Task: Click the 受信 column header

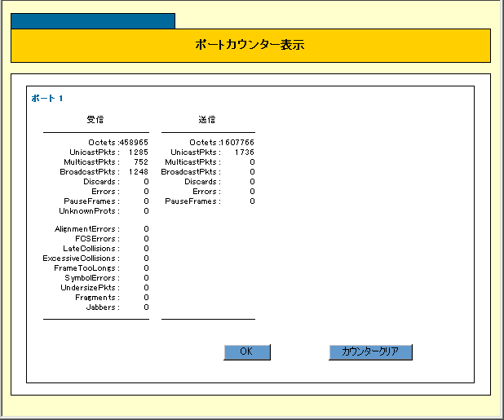Action: (x=95, y=120)
